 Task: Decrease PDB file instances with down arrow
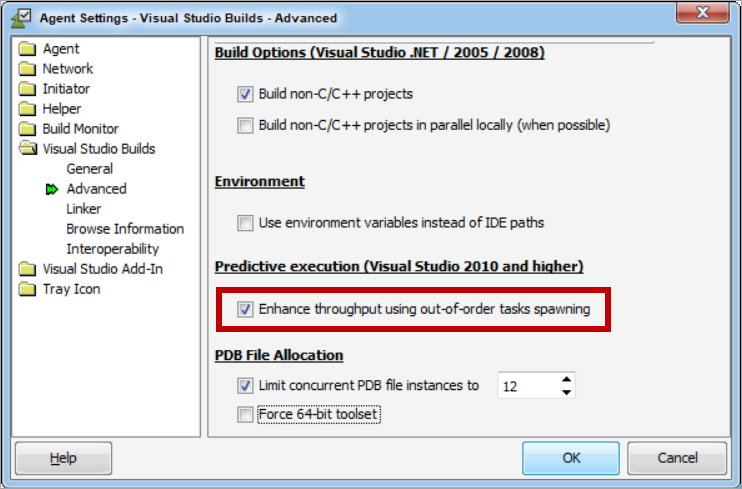click(x=567, y=392)
